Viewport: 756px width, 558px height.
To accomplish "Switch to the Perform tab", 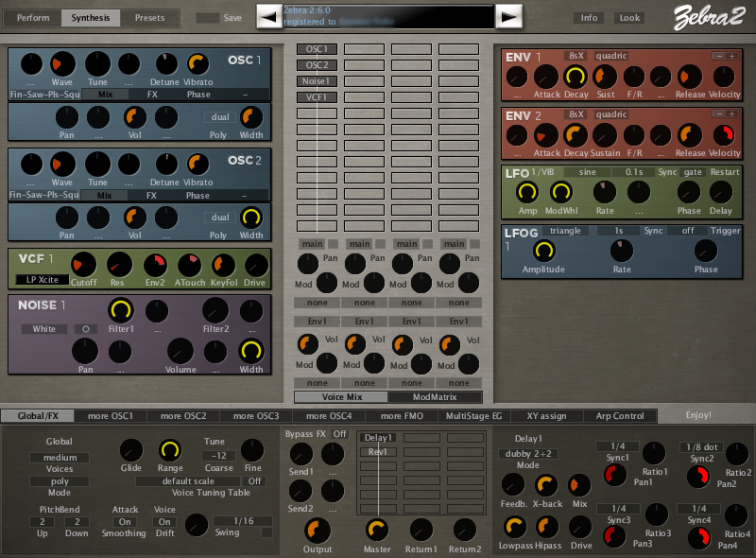I will tap(33, 18).
